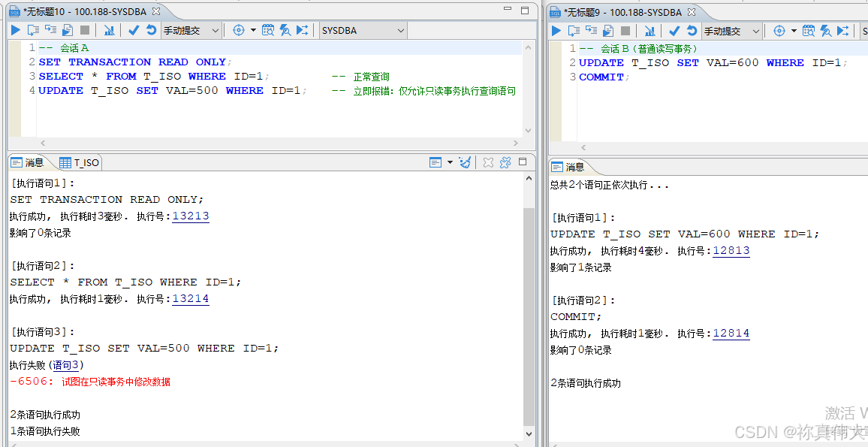868x447 pixels.
Task: Switch to the T_ISO result tab
Action: 79,162
